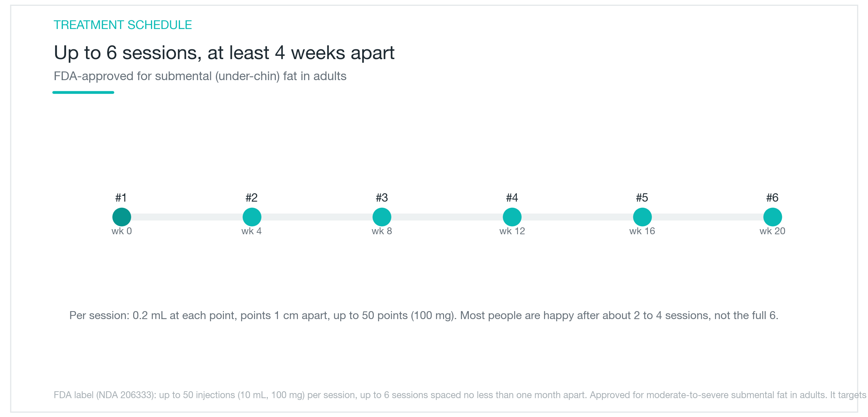Click the 'wk 12' label

[512, 231]
